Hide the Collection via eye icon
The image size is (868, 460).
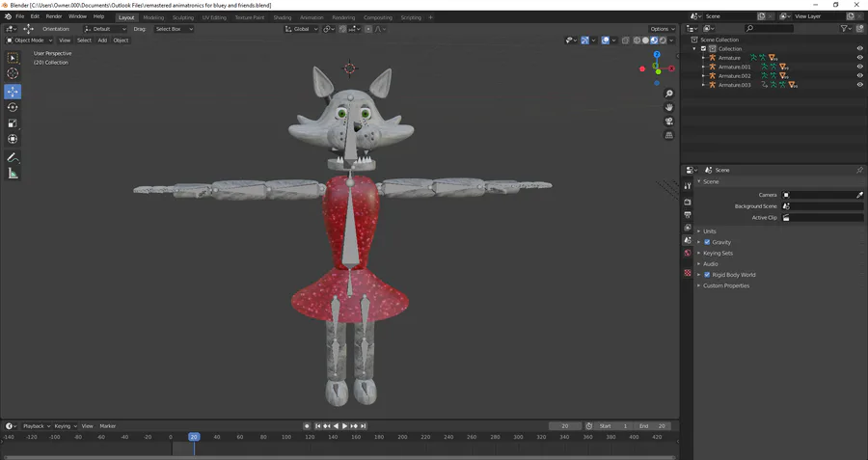coord(859,49)
